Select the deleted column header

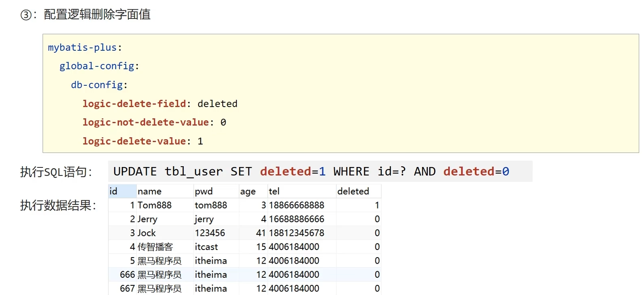359,191
